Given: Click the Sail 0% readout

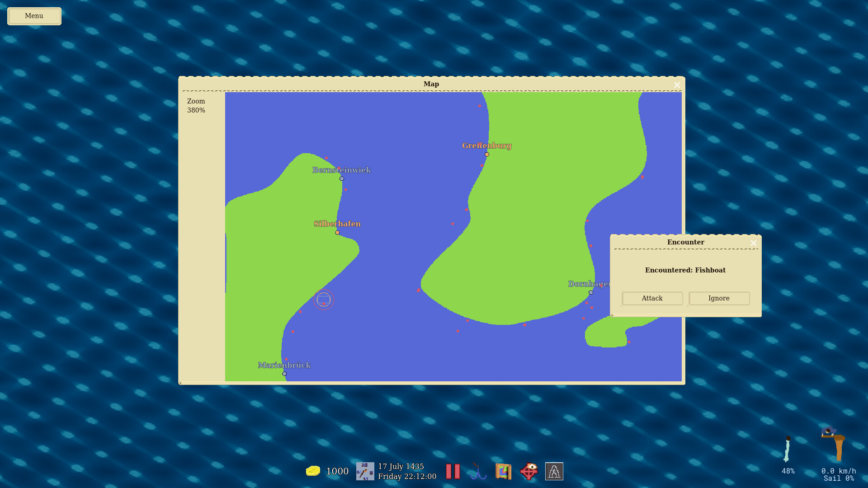Looking at the screenshot, I should click(x=839, y=479).
